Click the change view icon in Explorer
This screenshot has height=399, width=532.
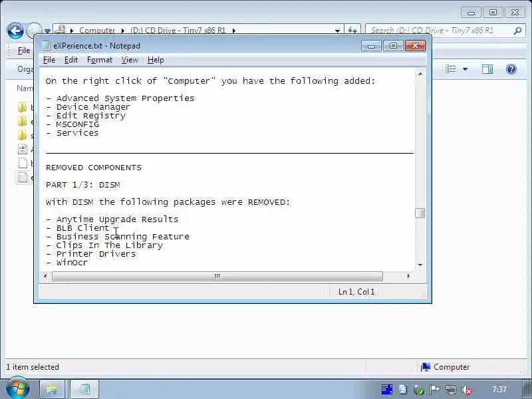click(451, 69)
